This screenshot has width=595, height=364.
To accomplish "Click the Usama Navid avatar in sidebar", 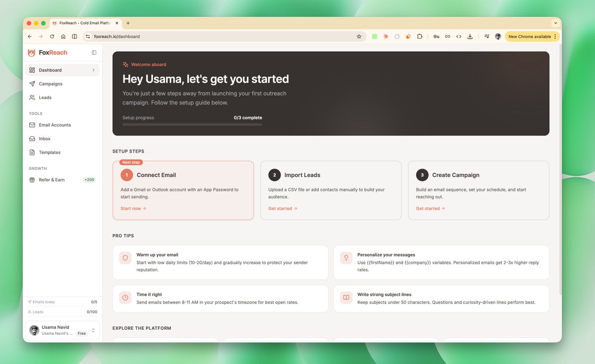I will tap(34, 330).
